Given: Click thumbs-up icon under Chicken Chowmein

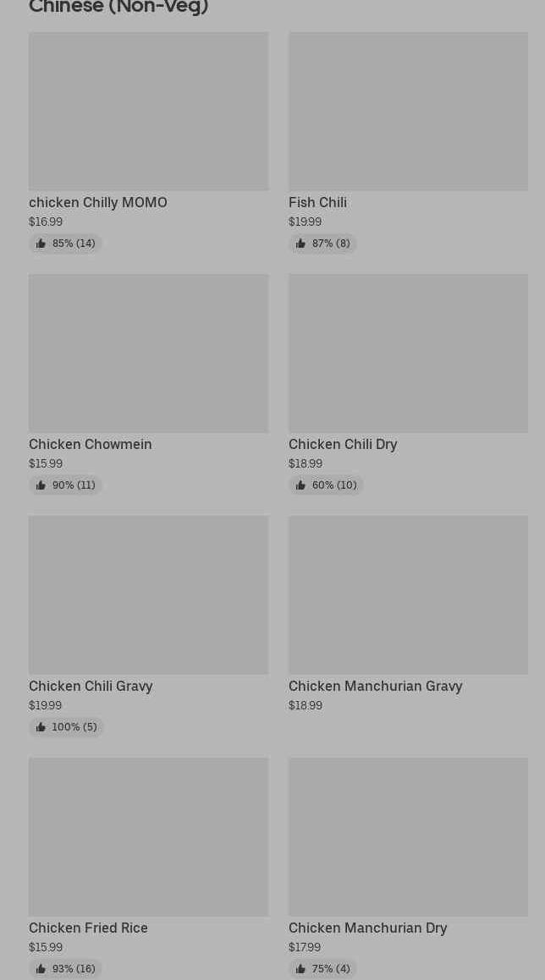Looking at the screenshot, I should pyautogui.click(x=41, y=485).
